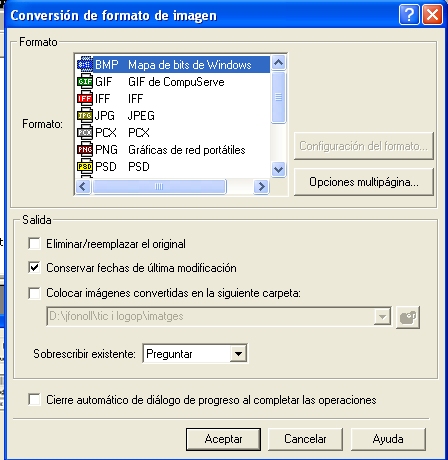Choose the PSD format icon
Viewport: 448px width, 460px height.
[85, 166]
